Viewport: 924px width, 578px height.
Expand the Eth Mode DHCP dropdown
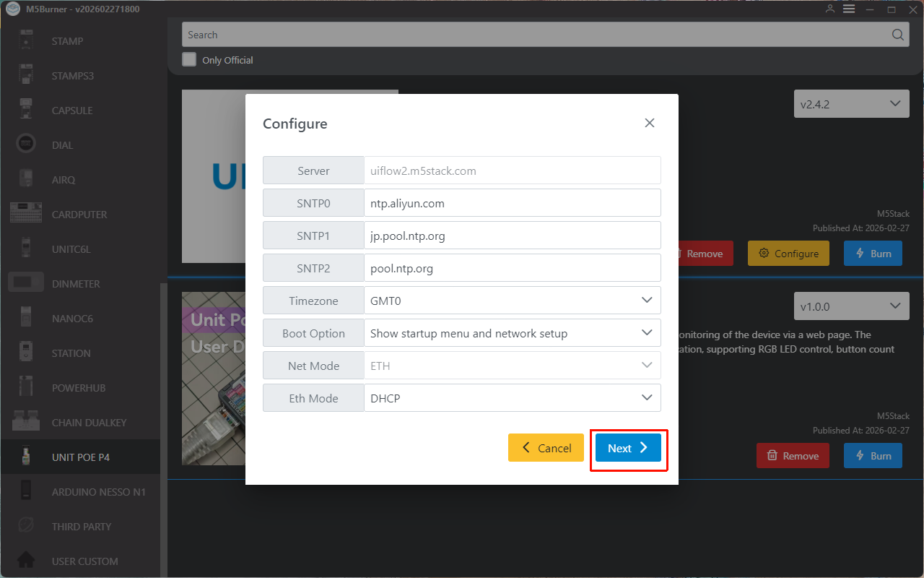click(x=512, y=398)
